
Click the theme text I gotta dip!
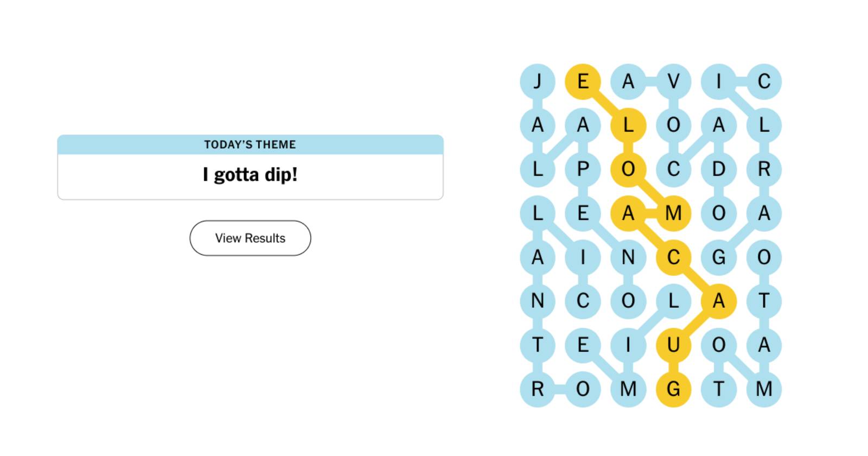[x=250, y=175]
